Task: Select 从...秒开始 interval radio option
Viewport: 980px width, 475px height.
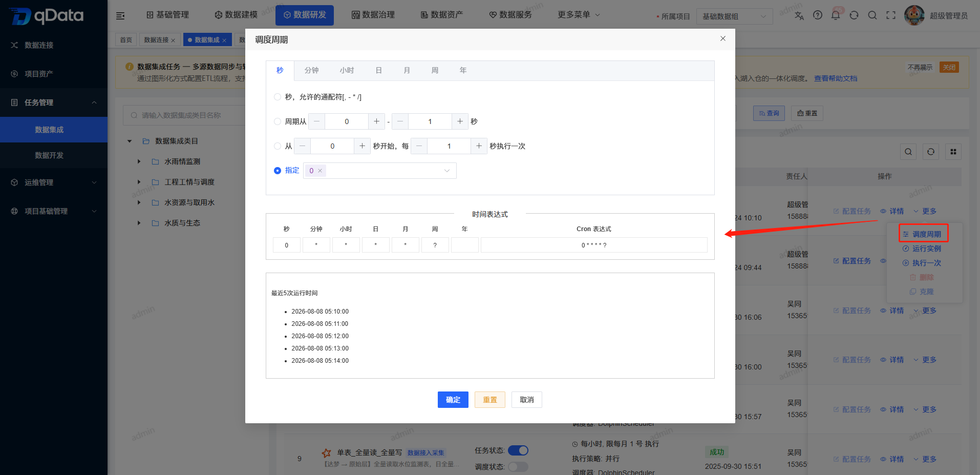Action: (278, 146)
